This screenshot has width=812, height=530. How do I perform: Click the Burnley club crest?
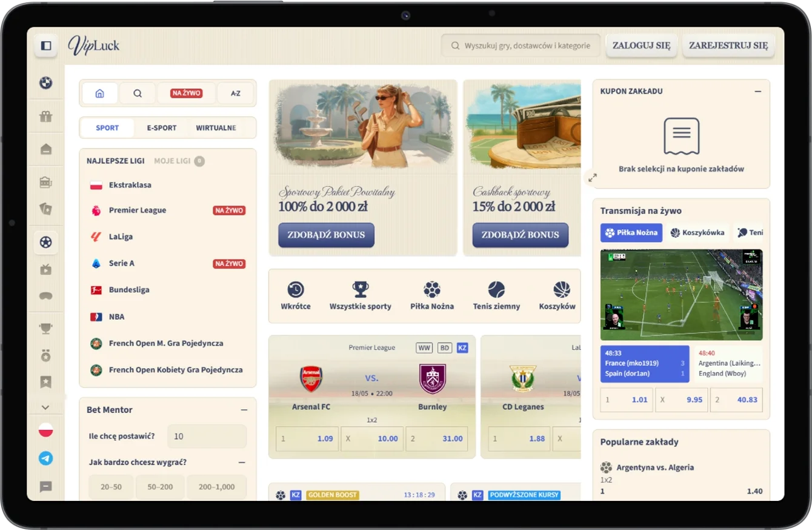coord(433,379)
